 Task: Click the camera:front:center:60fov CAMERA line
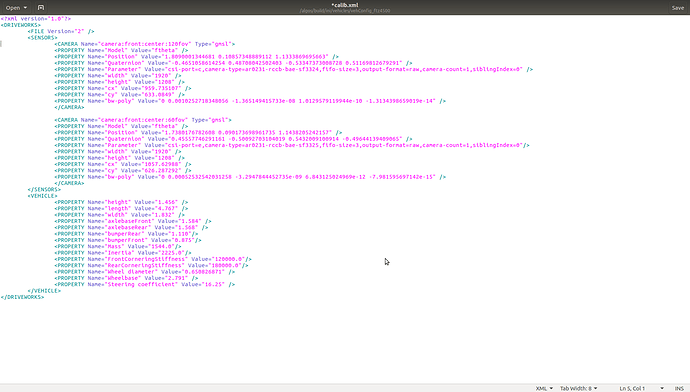click(x=143, y=120)
